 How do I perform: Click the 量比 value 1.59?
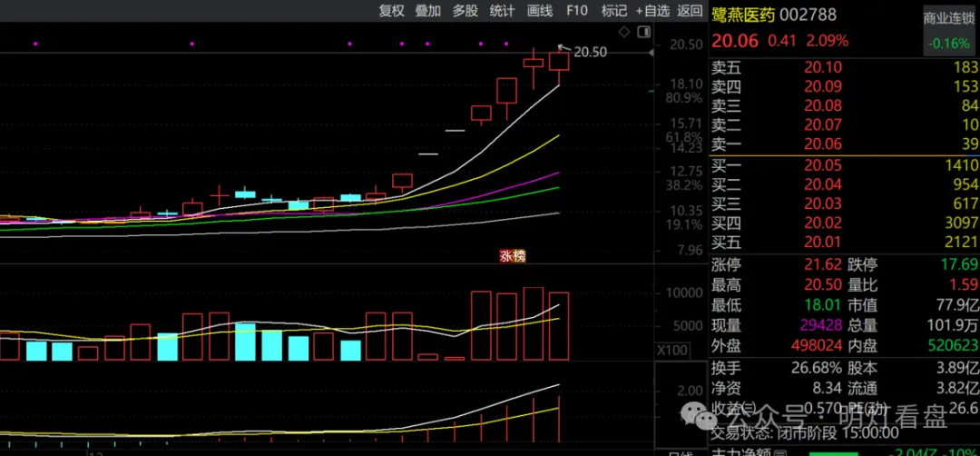coord(963,285)
